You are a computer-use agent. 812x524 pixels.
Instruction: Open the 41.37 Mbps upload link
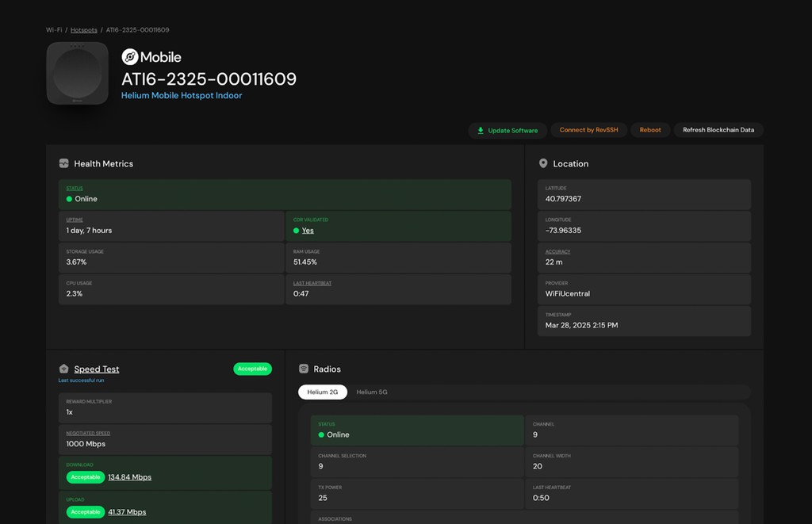[x=127, y=512]
